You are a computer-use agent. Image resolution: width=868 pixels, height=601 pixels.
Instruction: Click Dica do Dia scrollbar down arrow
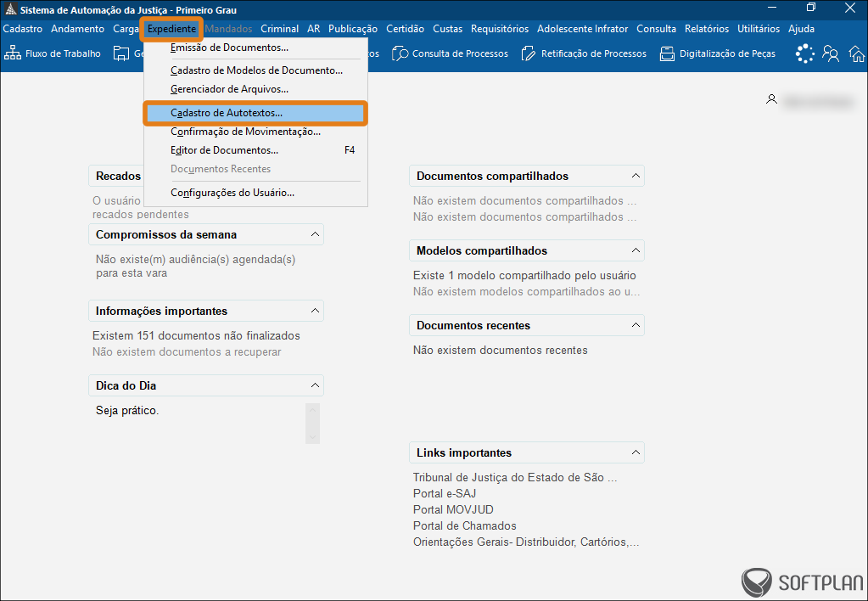click(312, 437)
